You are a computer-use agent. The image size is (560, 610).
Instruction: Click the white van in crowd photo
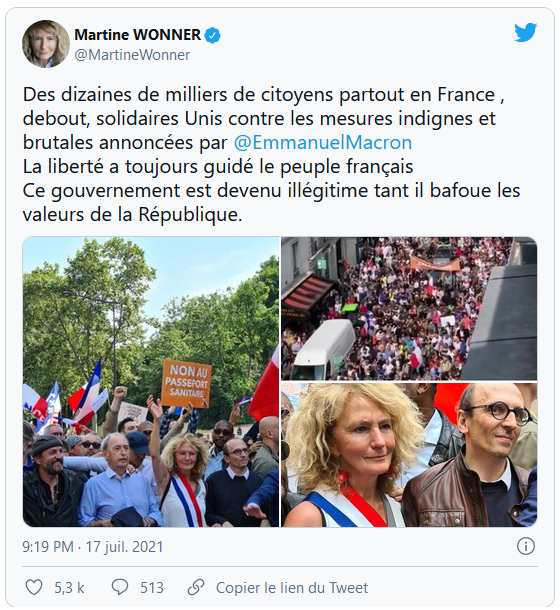(323, 349)
